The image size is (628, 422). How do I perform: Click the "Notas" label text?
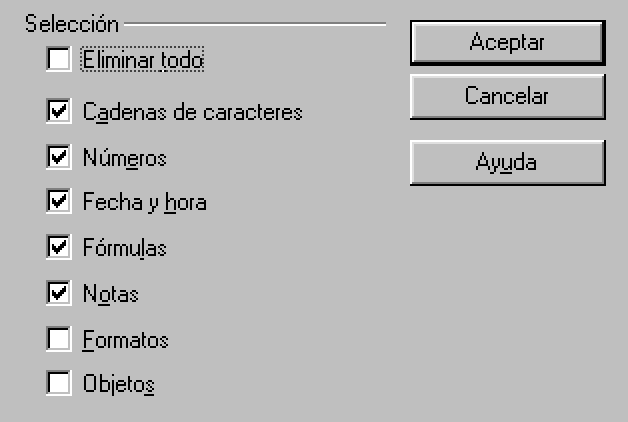(110, 295)
